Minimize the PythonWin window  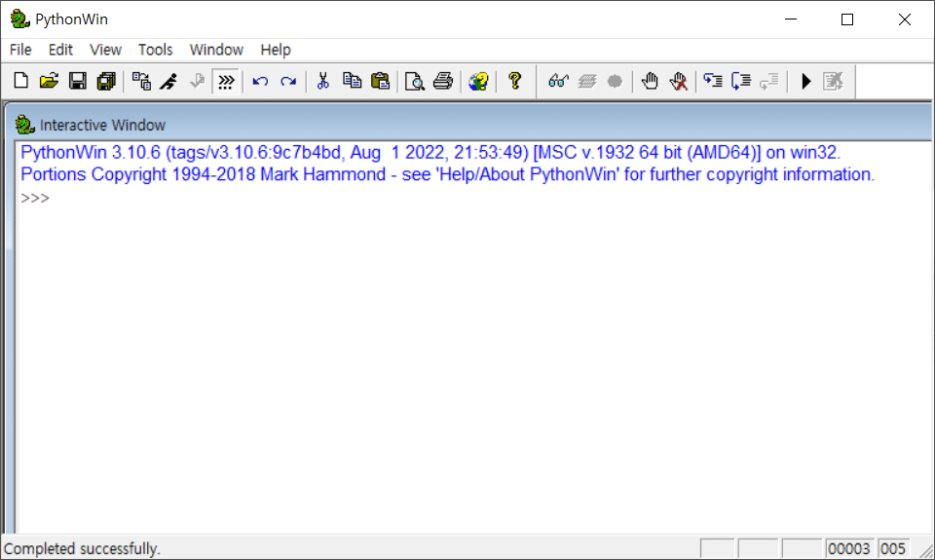pos(791,19)
